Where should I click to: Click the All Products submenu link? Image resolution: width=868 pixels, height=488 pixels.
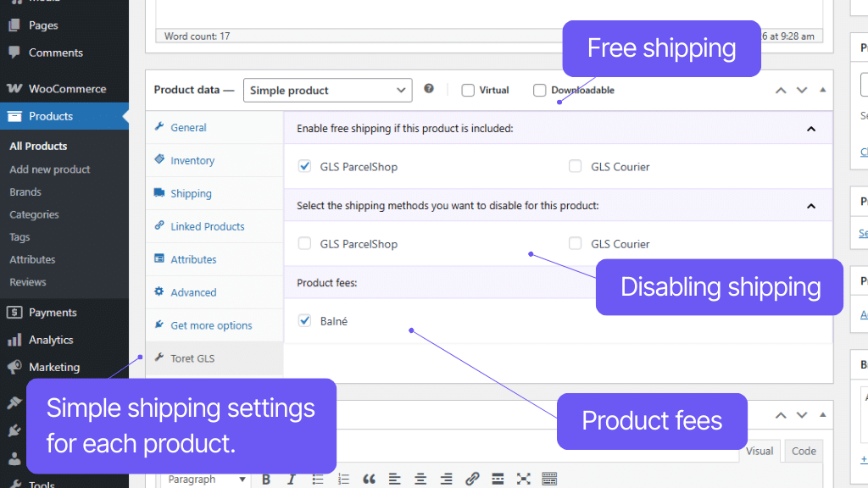click(x=38, y=146)
